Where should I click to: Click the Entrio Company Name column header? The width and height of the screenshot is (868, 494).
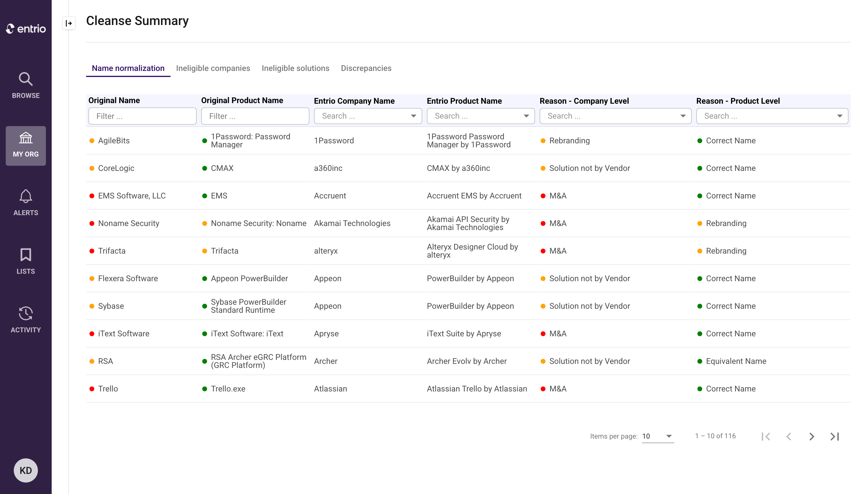click(354, 101)
